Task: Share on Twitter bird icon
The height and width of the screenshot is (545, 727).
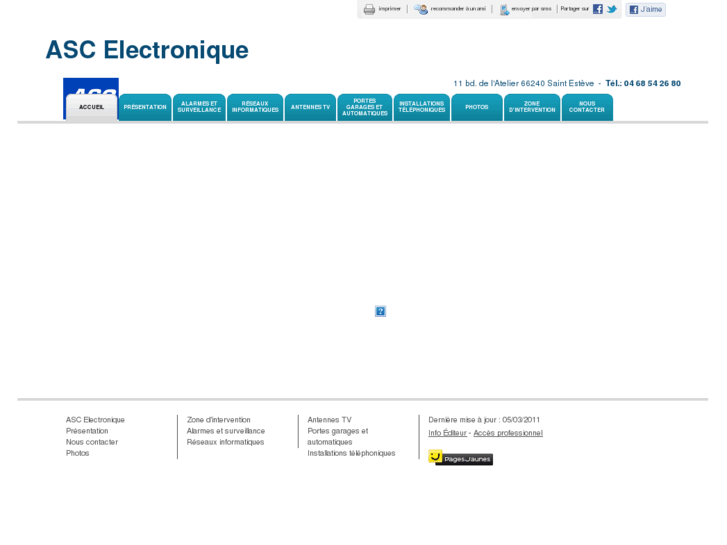Action: 612,9
